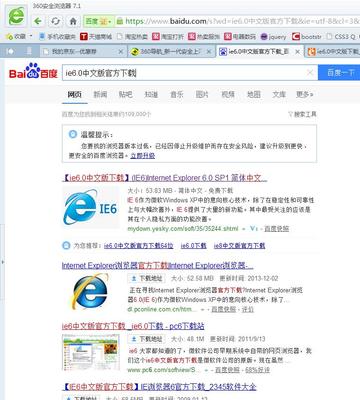Image resolution: width=360 pixels, height=400 pixels.
Task: Open the jquery bookmark
Action: point(273,36)
